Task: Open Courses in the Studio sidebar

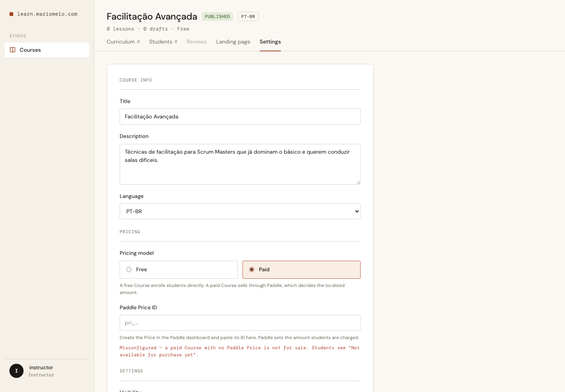Action: (47, 50)
